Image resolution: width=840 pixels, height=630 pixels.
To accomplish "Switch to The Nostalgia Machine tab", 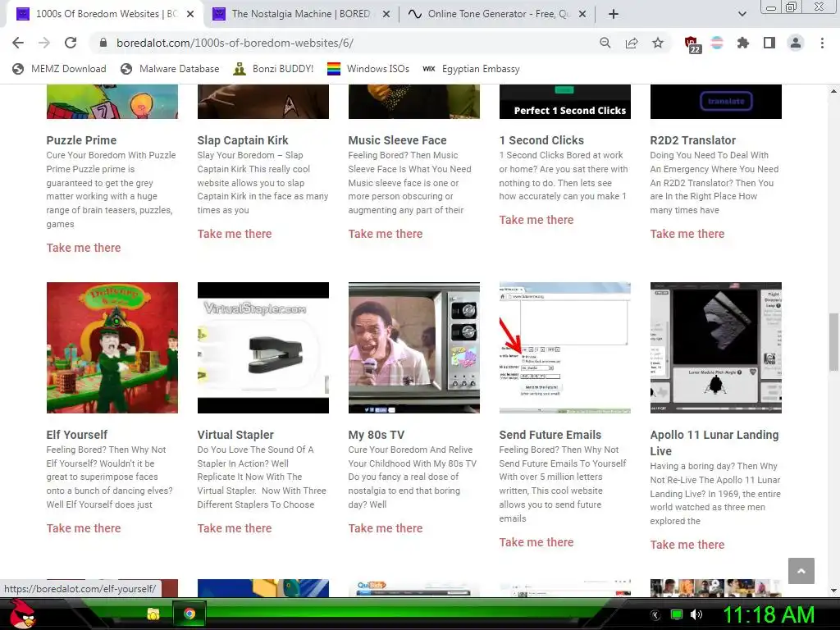I will (x=300, y=14).
